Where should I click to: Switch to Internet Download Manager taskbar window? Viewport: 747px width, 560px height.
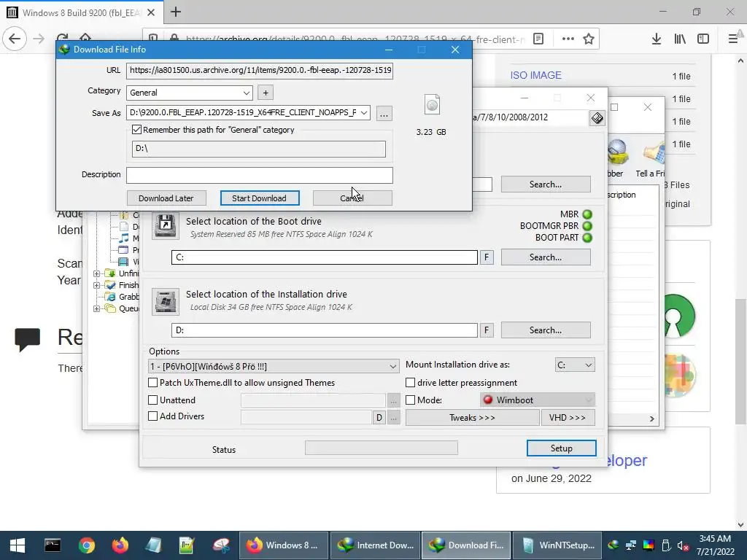pyautogui.click(x=376, y=545)
